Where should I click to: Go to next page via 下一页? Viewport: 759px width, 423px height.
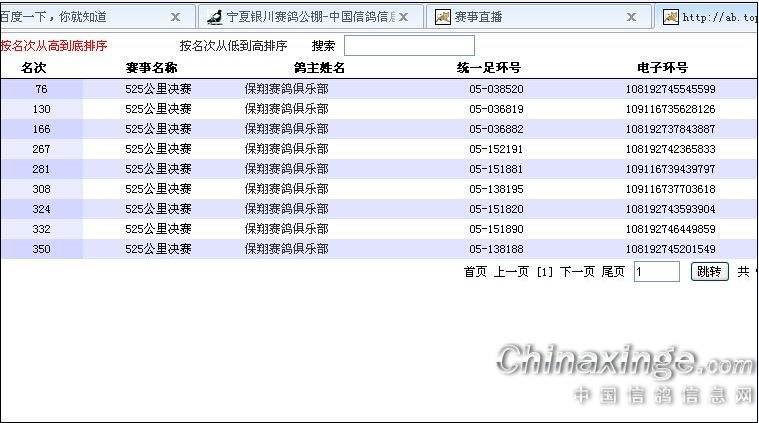[x=577, y=272]
